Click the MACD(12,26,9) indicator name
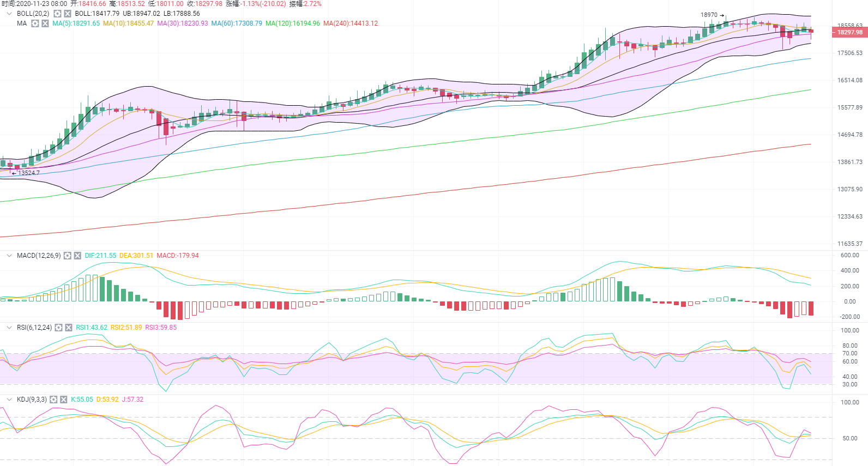This screenshot has width=868, height=466. (39, 256)
